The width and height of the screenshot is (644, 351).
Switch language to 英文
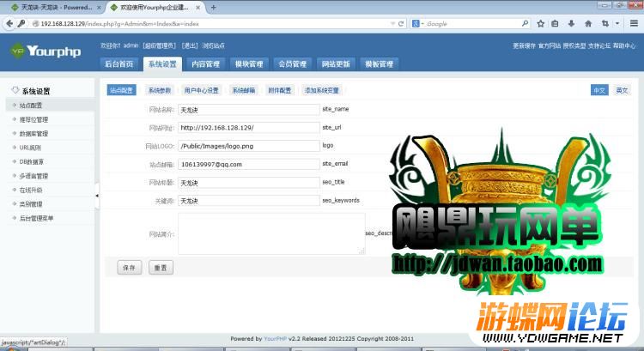coord(622,90)
